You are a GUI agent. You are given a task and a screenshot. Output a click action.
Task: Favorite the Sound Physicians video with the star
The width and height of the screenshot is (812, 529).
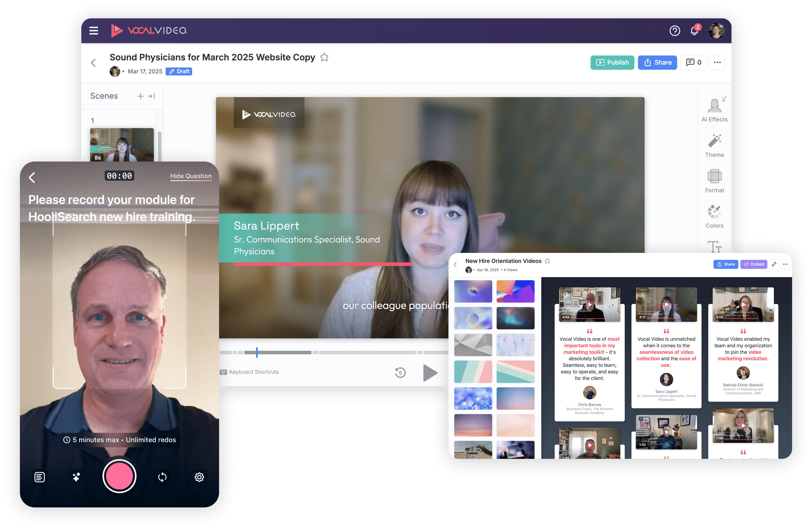coord(324,57)
